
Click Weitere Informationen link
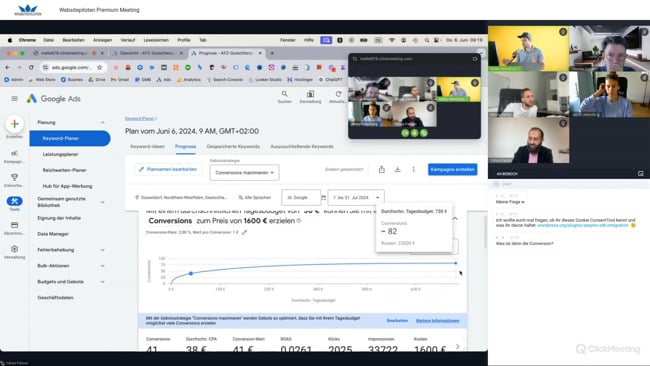(437, 320)
